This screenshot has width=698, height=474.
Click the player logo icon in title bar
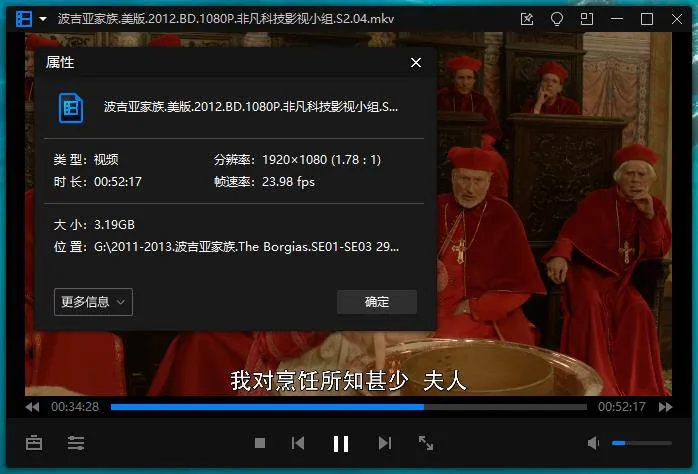tap(24, 19)
